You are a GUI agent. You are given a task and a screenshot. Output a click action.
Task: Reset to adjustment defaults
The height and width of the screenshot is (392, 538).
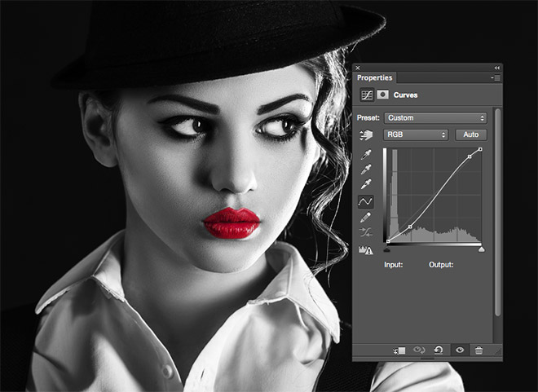(439, 350)
